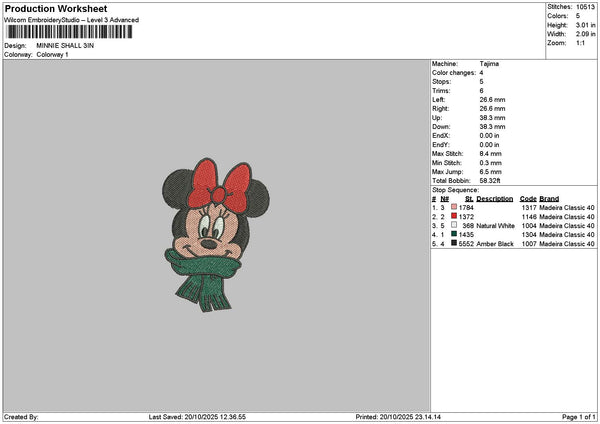Screen dimensions: 600x424
Task: Click the 'Production Worksheet' title
Action: coord(56,9)
